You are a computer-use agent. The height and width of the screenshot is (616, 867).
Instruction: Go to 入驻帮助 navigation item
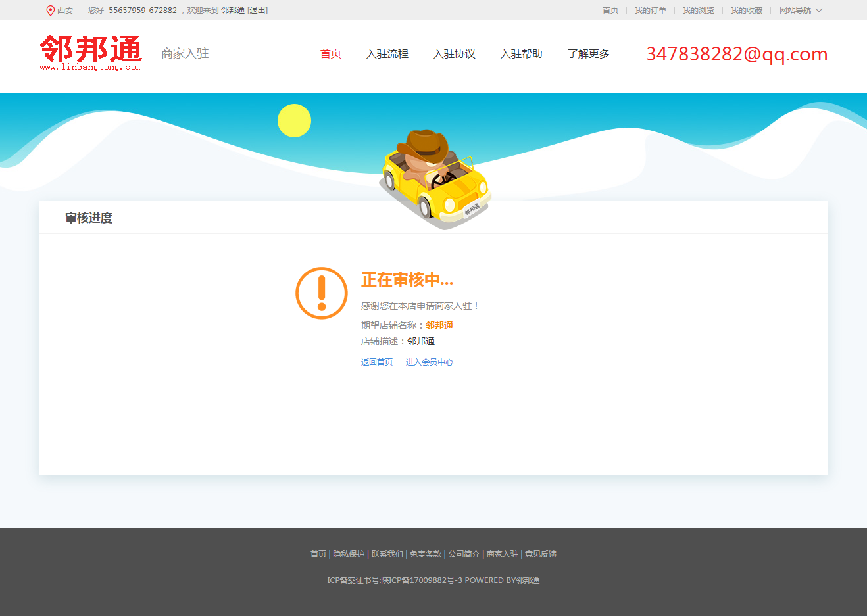521,54
